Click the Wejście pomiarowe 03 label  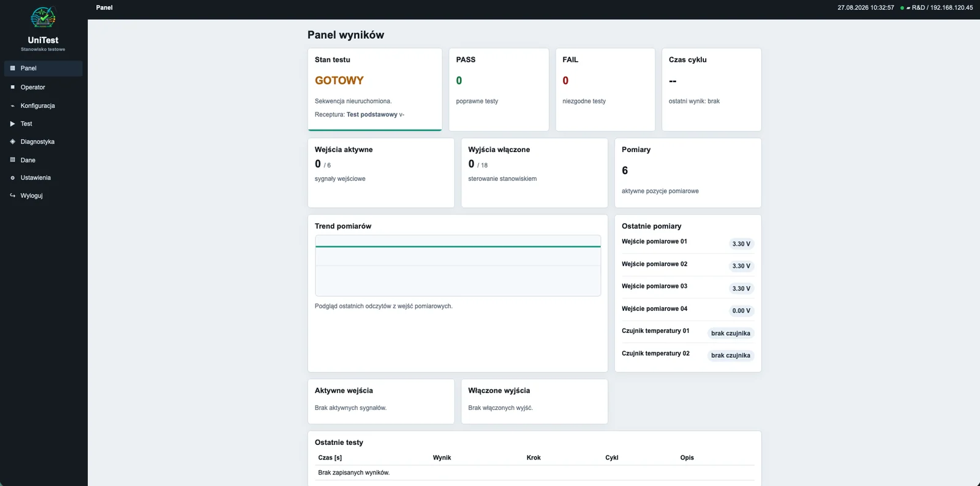pos(654,286)
